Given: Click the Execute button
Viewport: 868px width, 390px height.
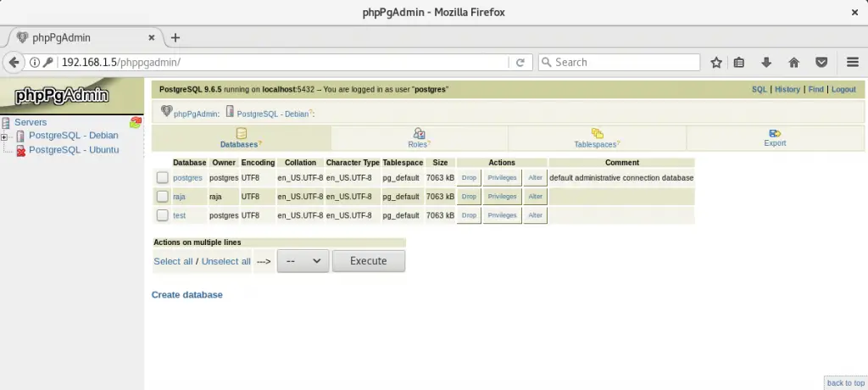Looking at the screenshot, I should pos(369,261).
